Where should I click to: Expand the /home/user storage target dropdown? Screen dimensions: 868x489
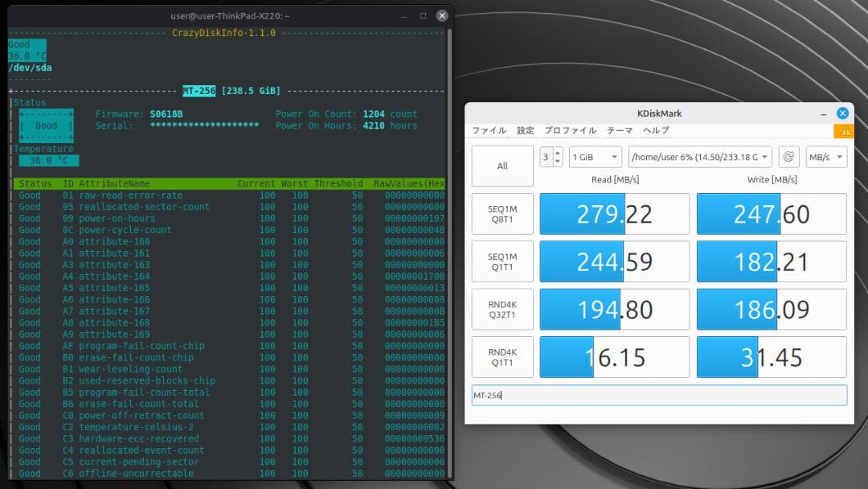pyautogui.click(x=700, y=157)
